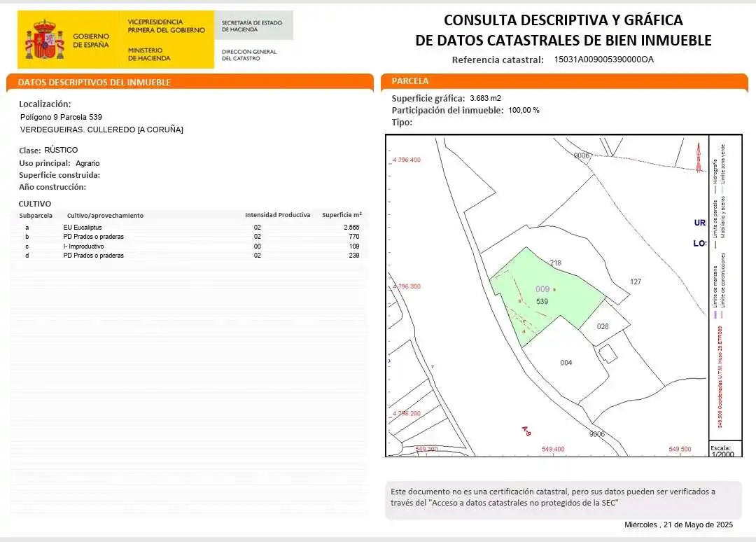Click 'VICEPRESIDENCIA PRIMERA DEL GOBIERNO' text
756x542 pixels.
coord(167,26)
